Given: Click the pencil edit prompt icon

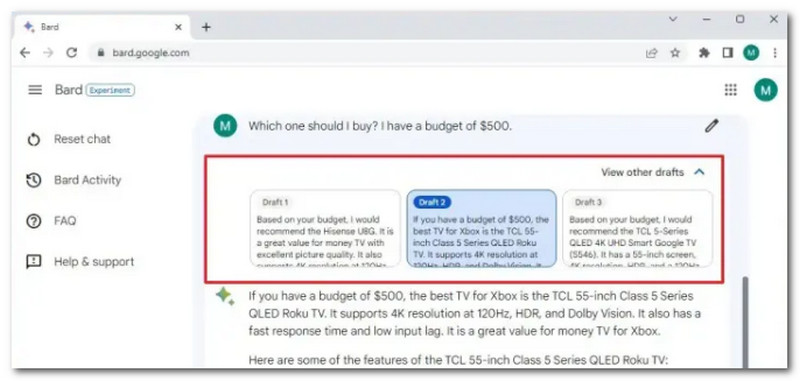Looking at the screenshot, I should 711,126.
